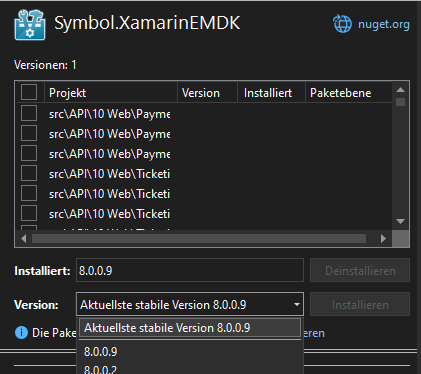Sort by the Projekt column header

click(x=110, y=93)
